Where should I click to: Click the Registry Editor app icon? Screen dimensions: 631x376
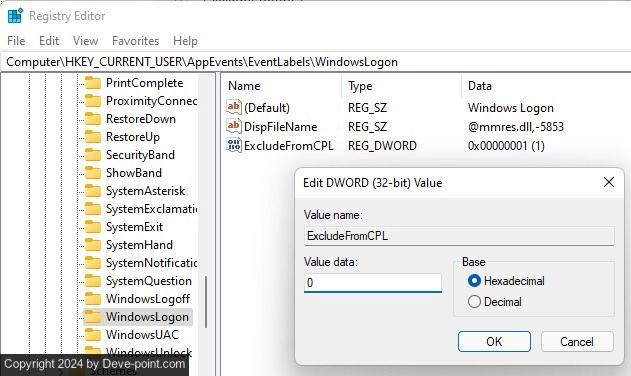[x=15, y=16]
